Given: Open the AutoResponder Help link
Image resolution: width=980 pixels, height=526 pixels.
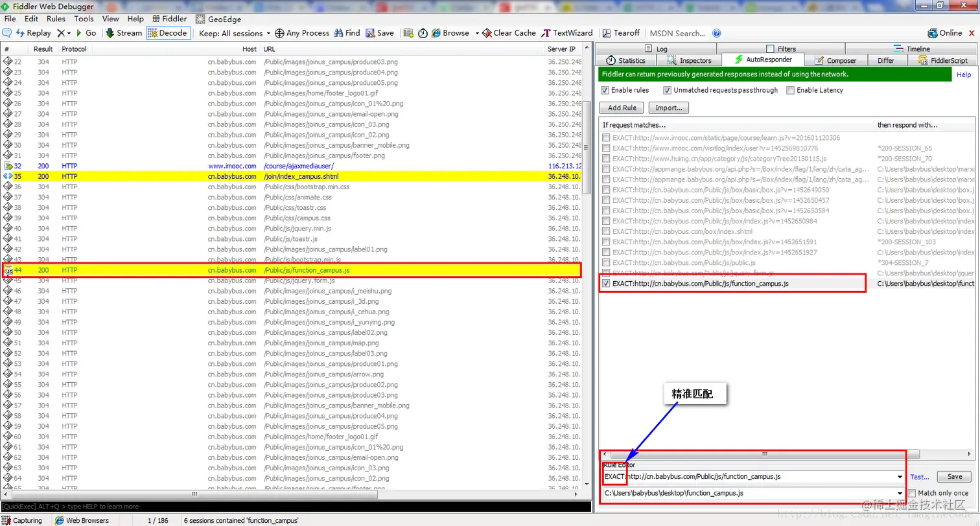Looking at the screenshot, I should [964, 75].
